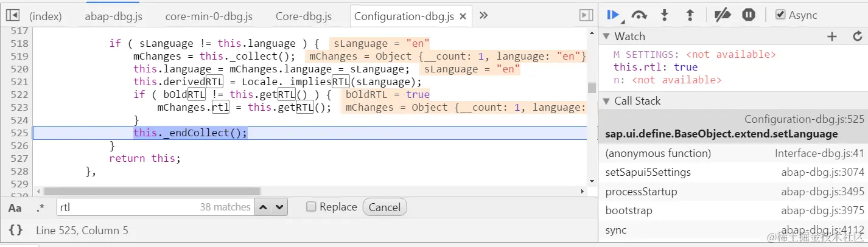Image resolution: width=868 pixels, height=247 pixels.
Task: Set breakpoint on line number 521
Action: click(19, 82)
